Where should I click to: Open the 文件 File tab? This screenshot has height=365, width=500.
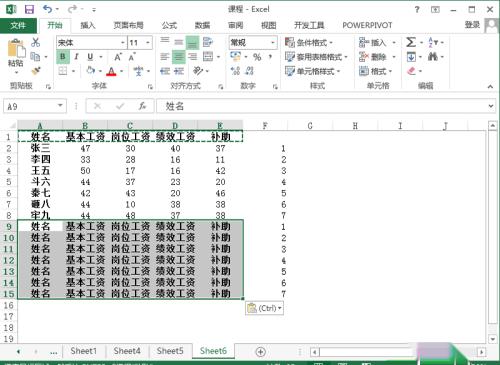pos(18,25)
